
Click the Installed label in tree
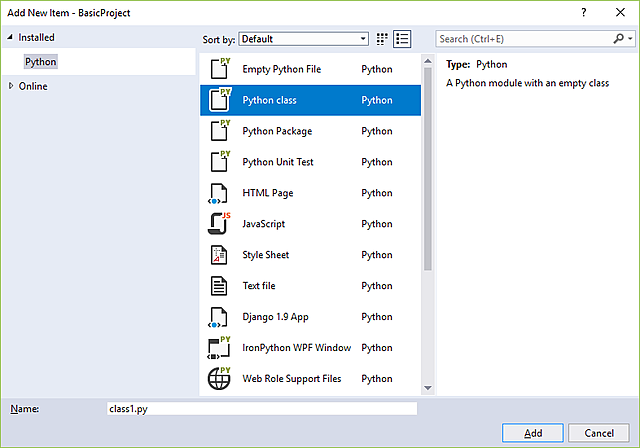click(x=36, y=37)
